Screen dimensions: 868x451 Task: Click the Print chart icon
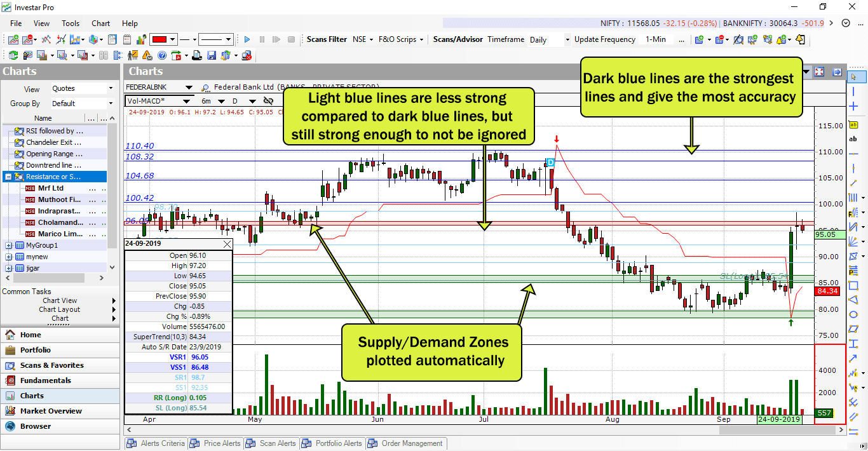point(197,55)
